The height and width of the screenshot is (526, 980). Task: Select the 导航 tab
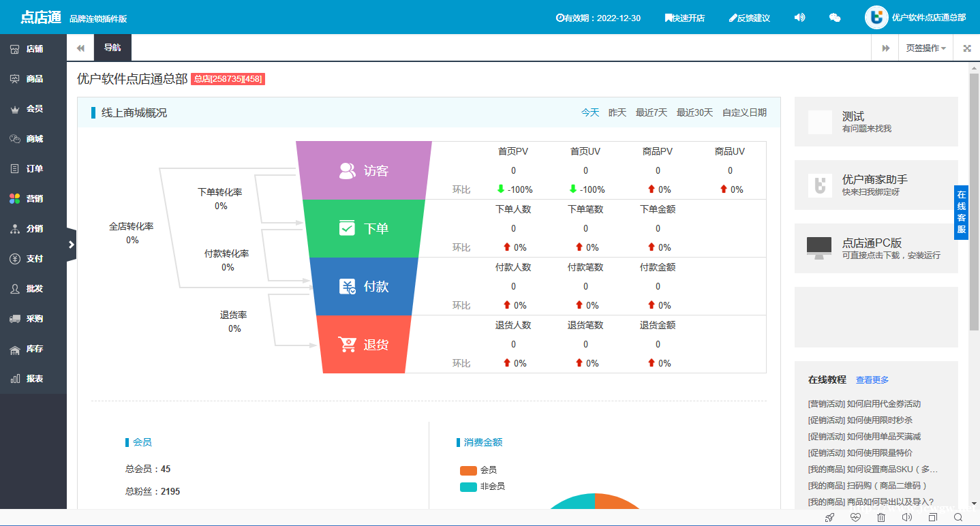(112, 48)
